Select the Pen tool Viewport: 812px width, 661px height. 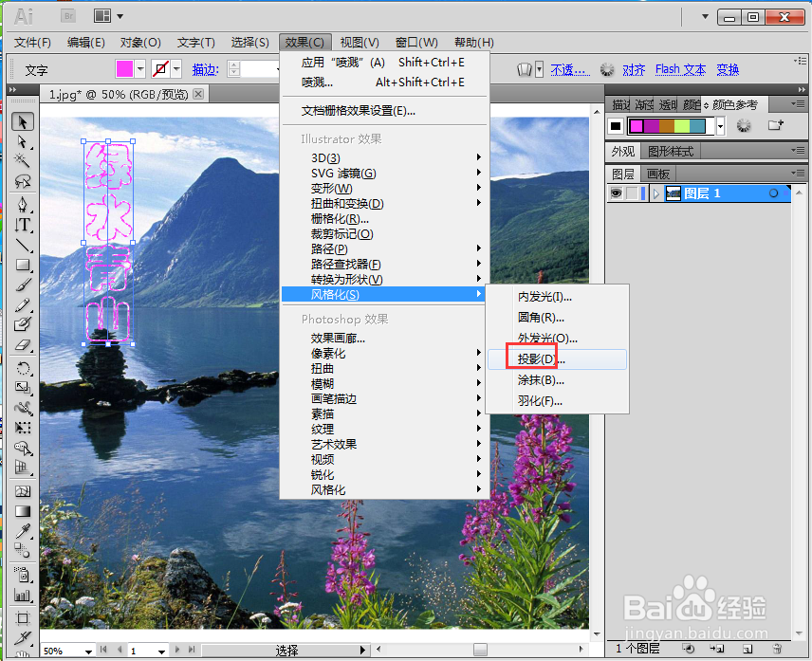pos(22,205)
